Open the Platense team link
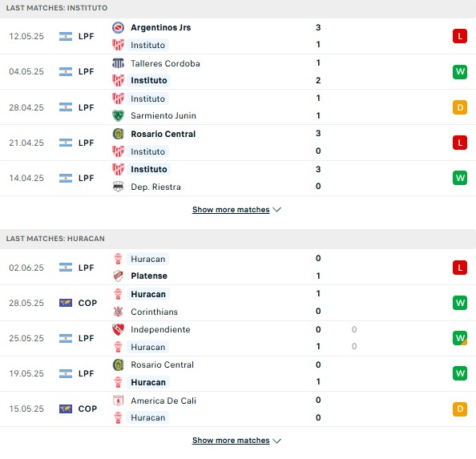The height and width of the screenshot is (459, 476). coord(149,276)
